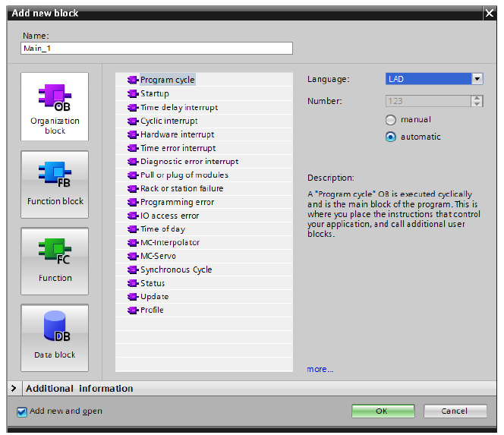Expand the Additional information section
This screenshot has width=504, height=435.
coord(14,389)
